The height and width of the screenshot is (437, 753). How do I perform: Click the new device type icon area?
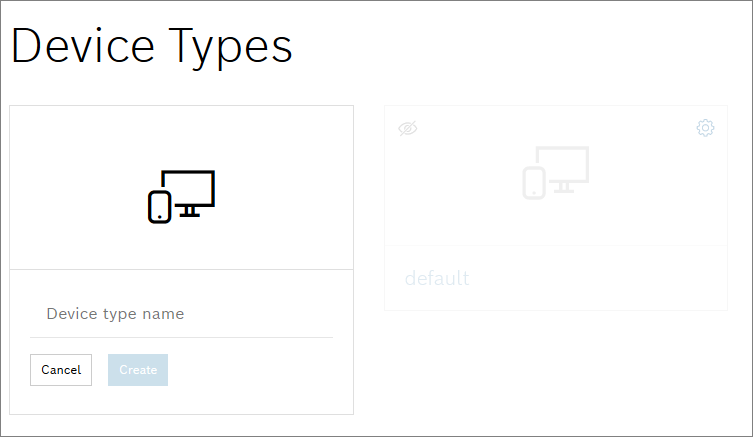[181, 188]
